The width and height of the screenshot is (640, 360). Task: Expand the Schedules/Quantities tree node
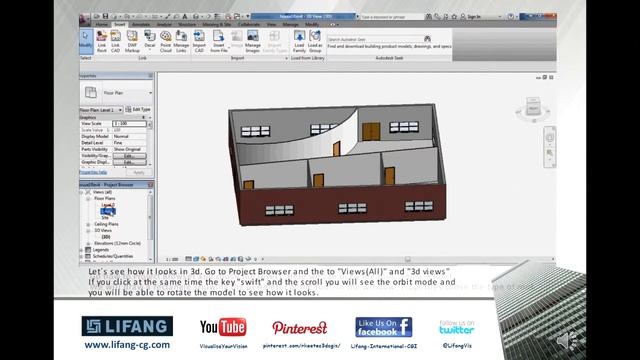point(82,256)
